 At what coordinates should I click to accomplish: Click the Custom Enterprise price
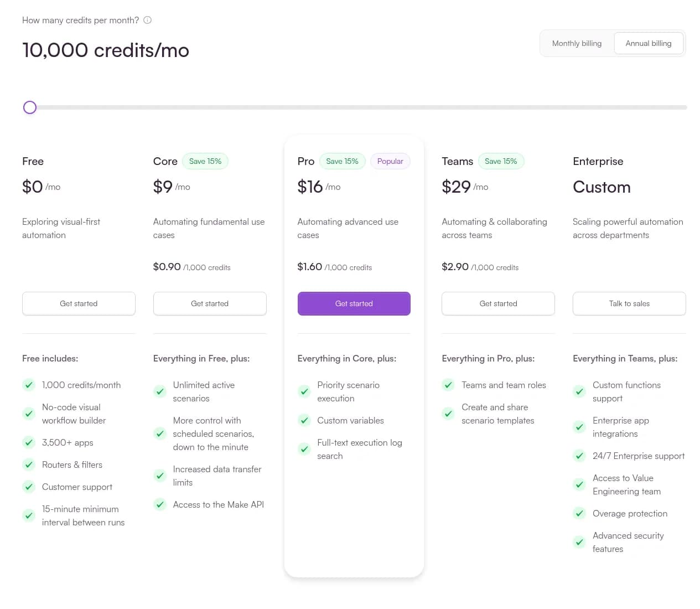click(602, 187)
